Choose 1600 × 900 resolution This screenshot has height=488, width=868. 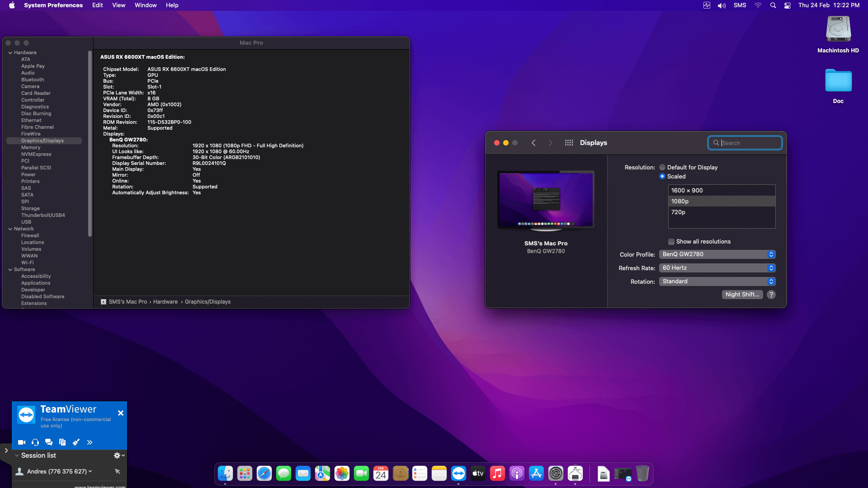[722, 190]
